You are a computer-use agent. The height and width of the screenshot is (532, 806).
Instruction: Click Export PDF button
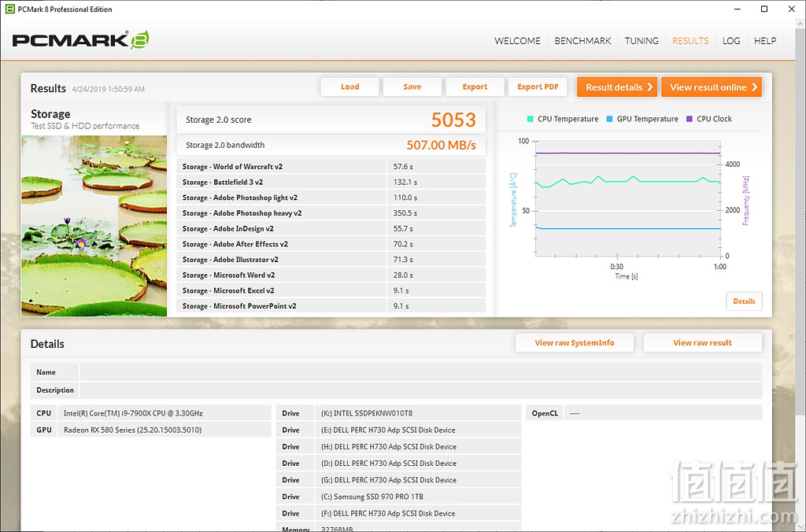pos(538,87)
